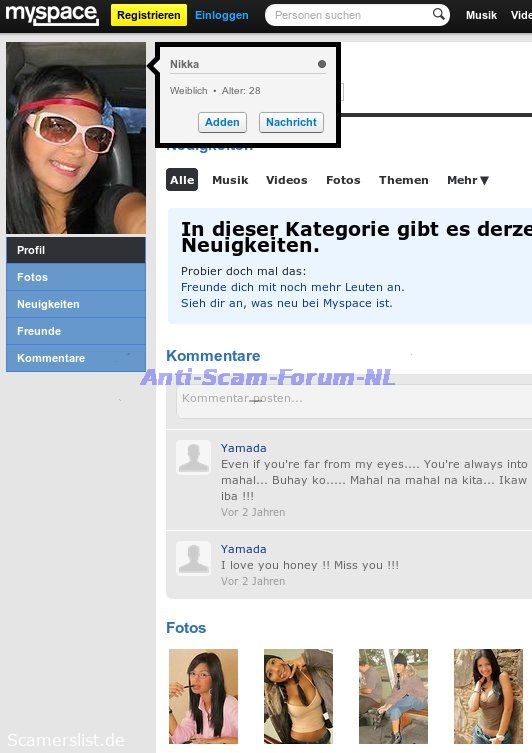This screenshot has height=753, width=532.
Task: Click the search magnifier icon
Action: click(438, 14)
